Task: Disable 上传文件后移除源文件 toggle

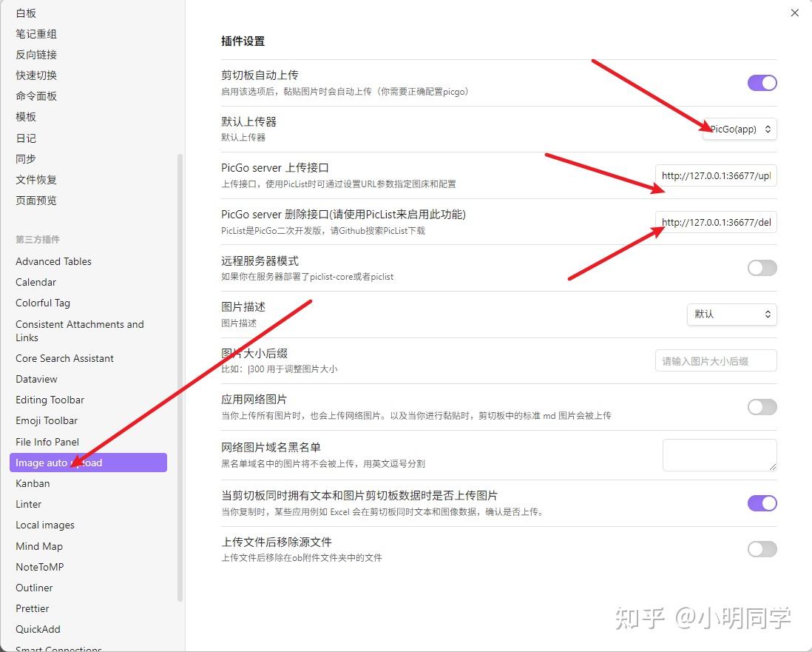Action: click(762, 549)
